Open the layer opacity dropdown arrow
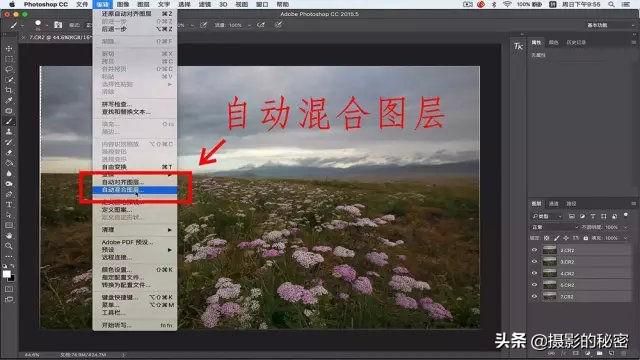Image resolution: width=640 pixels, height=360 pixels. (625, 227)
